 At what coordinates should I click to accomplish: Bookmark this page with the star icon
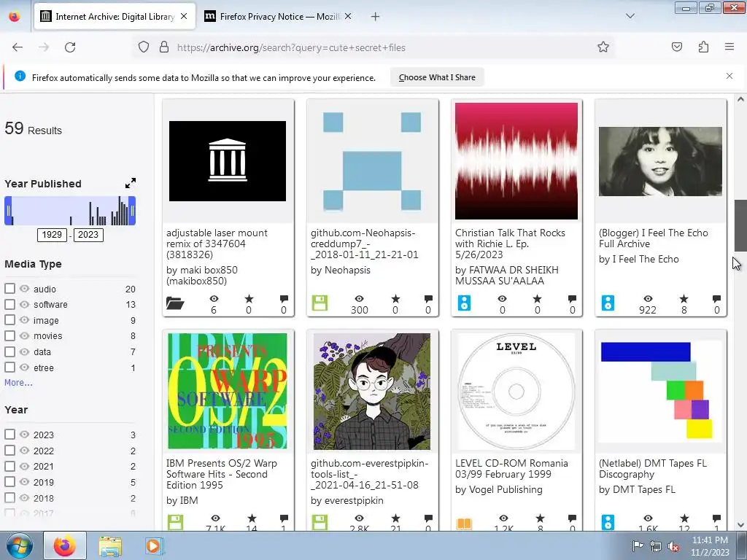point(603,47)
